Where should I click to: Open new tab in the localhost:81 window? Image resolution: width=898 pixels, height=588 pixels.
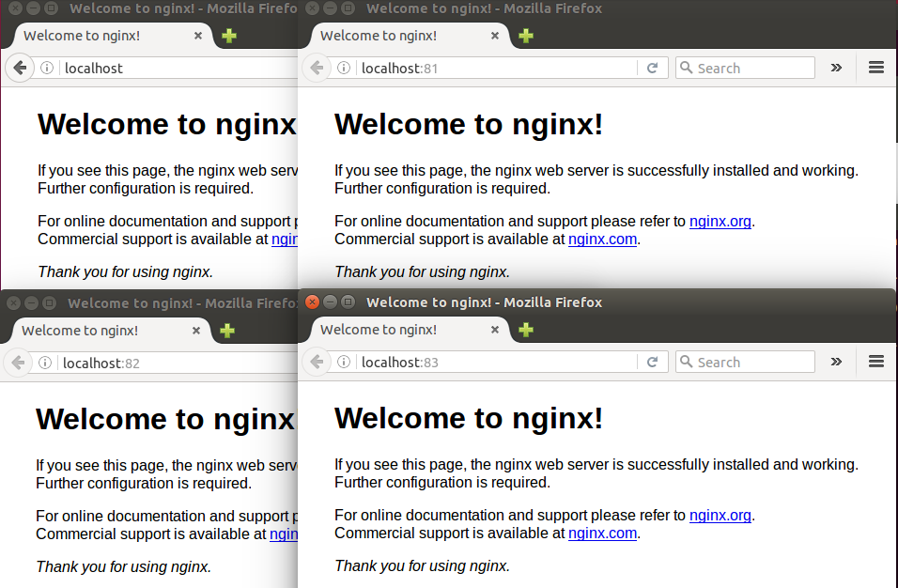526,36
